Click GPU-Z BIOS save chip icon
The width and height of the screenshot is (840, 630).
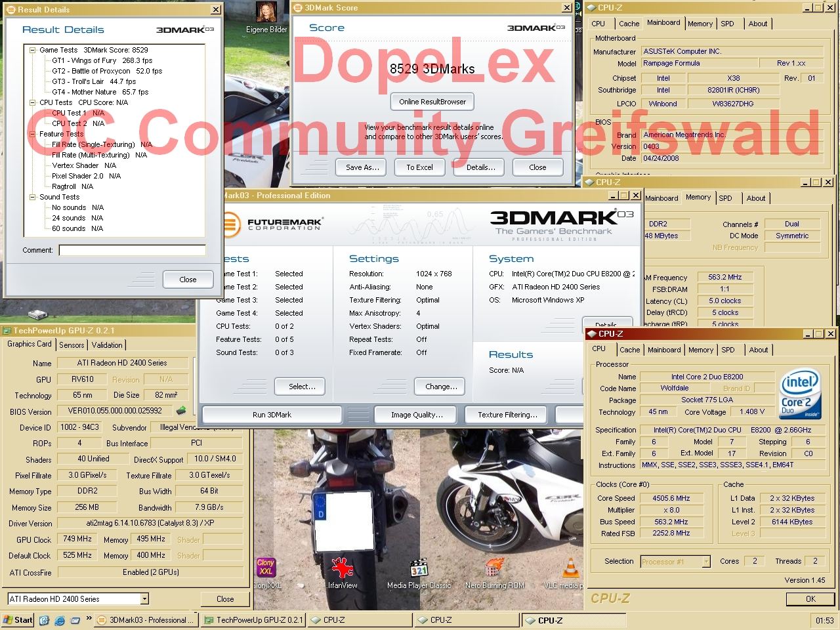[x=181, y=411]
